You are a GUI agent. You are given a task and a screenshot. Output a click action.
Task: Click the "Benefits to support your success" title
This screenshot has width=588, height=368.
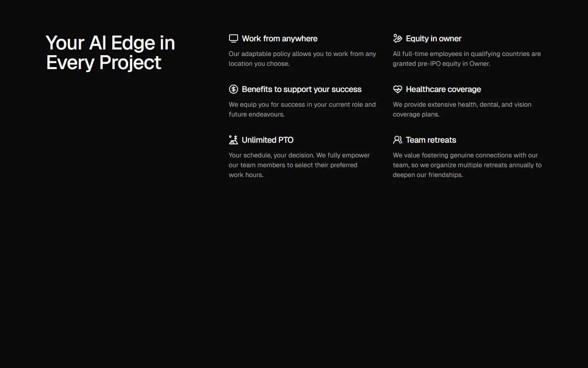(301, 89)
